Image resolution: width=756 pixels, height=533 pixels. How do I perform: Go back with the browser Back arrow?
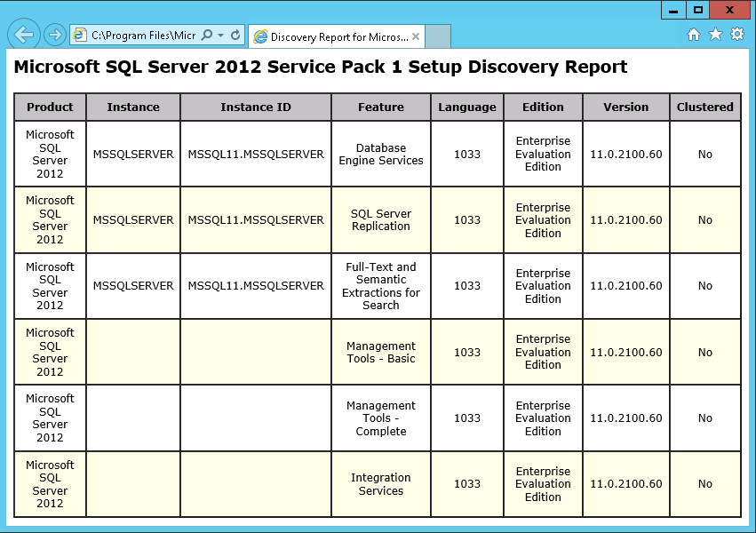24,35
